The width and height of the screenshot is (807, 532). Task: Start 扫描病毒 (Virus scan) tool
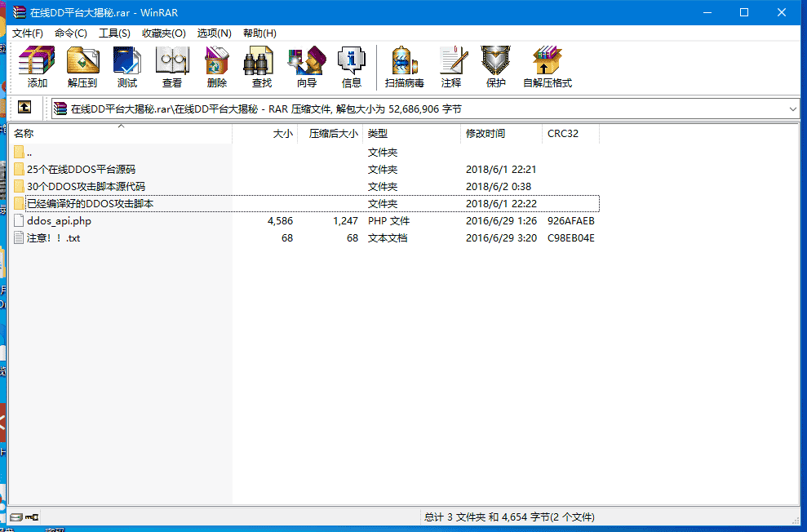tap(404, 67)
